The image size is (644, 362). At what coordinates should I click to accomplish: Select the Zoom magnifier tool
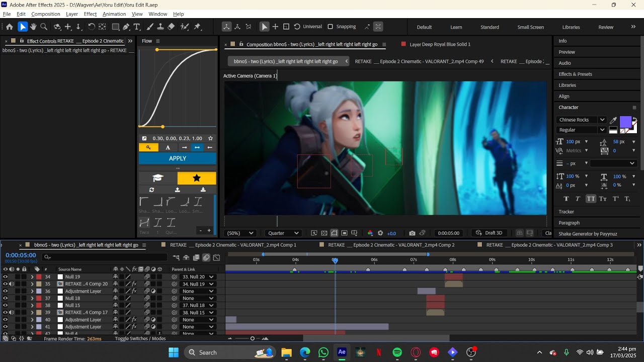pyautogui.click(x=44, y=27)
